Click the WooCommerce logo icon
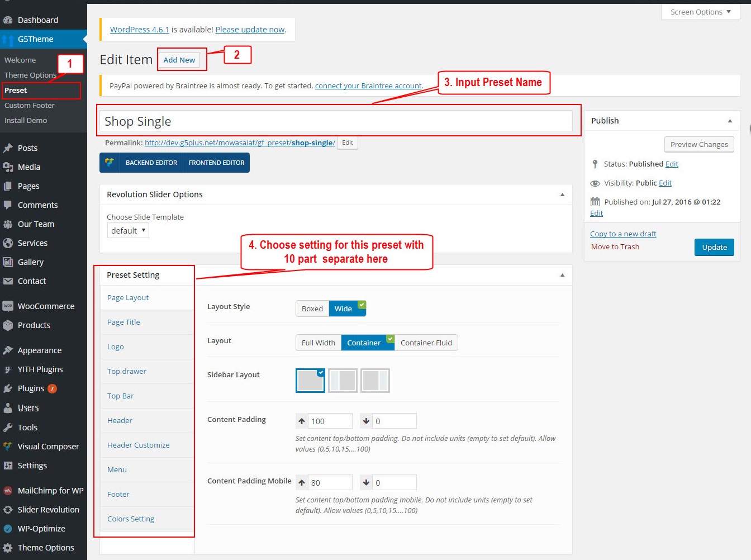The image size is (751, 560). [x=8, y=306]
